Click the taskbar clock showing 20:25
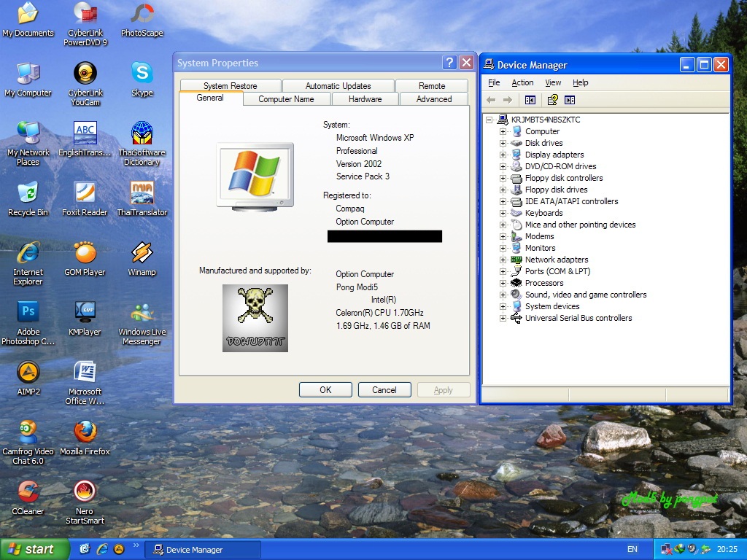Image resolution: width=747 pixels, height=560 pixels. click(x=727, y=550)
